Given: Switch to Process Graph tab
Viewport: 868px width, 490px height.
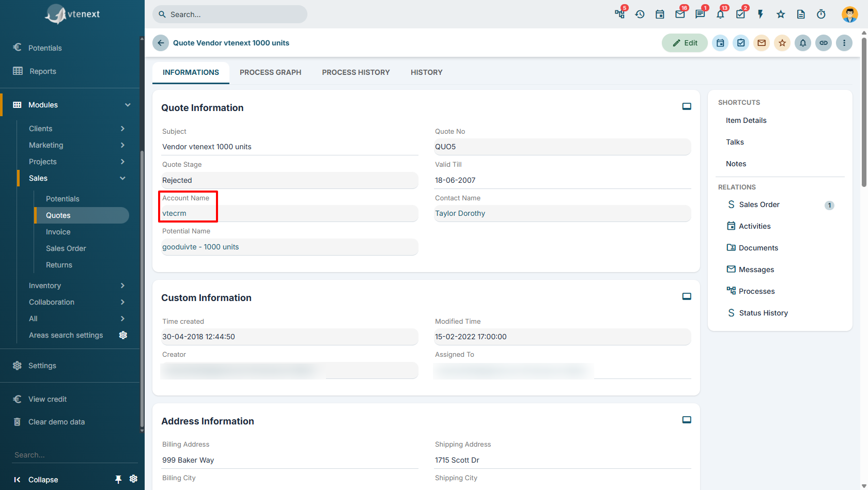Looking at the screenshot, I should (270, 72).
